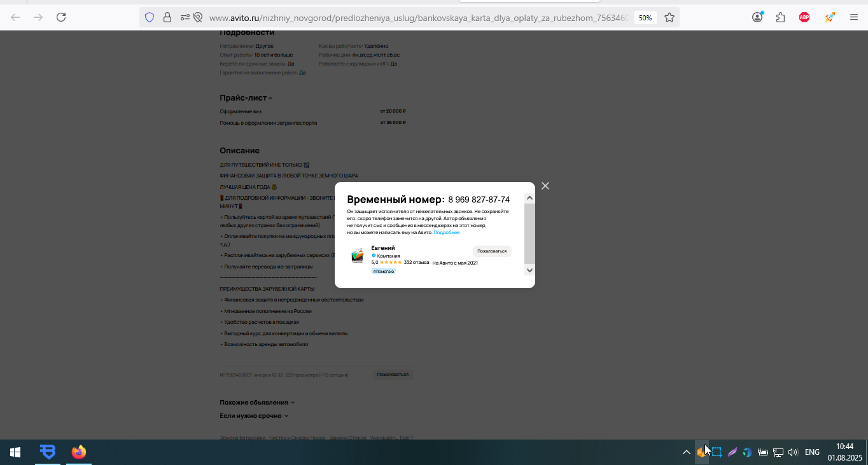
Task: Click Помощь в оформлении загранпаспорта row
Action: coord(312,123)
